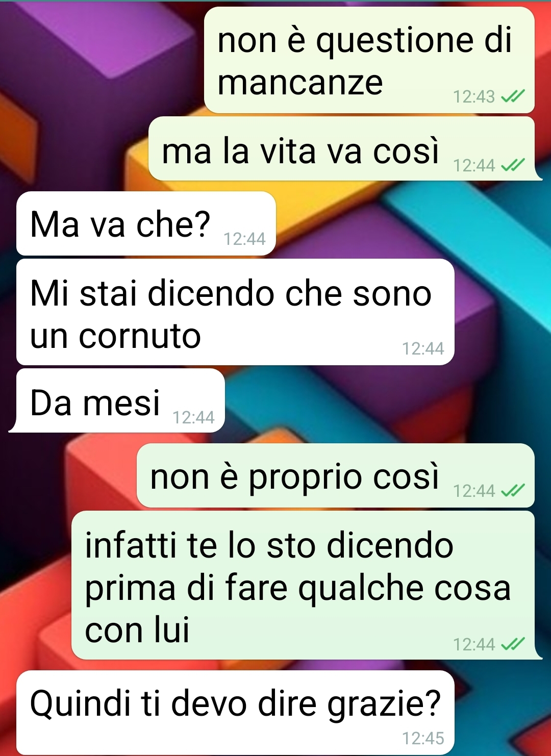The image size is (551, 756).
Task: Click read checkmarks on 'non è proprio così'
Action: pyautogui.click(x=513, y=490)
